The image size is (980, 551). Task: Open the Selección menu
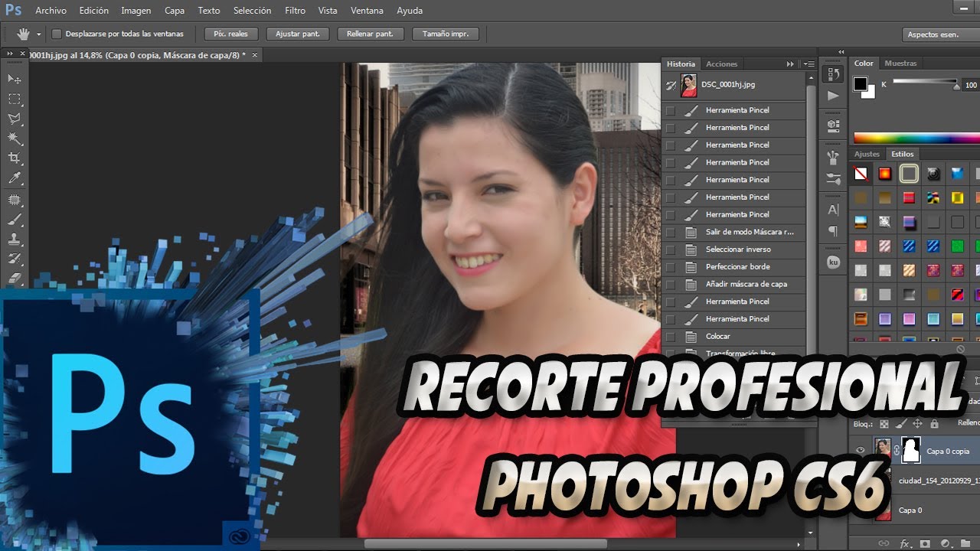(x=252, y=11)
